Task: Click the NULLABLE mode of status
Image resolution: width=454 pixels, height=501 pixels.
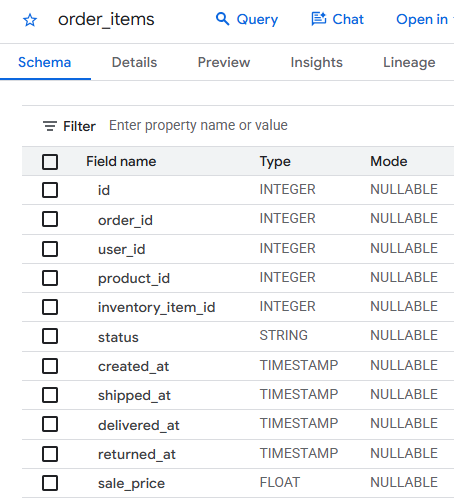Action: click(x=404, y=335)
